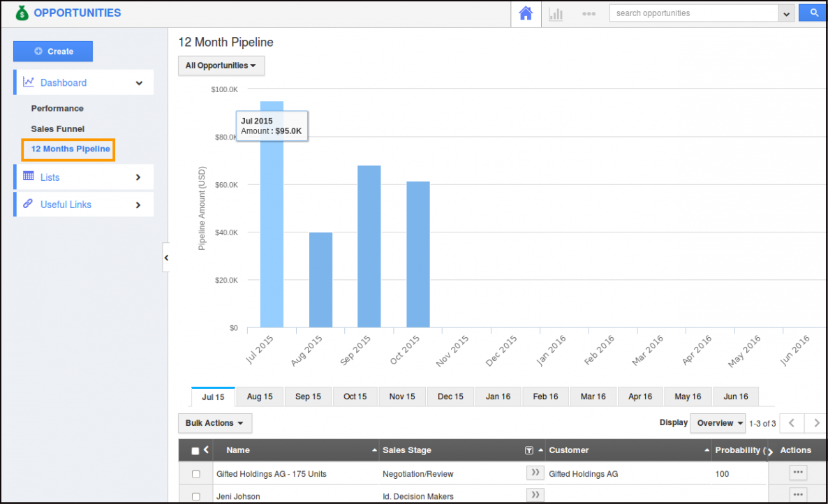The width and height of the screenshot is (828, 504).
Task: Select the Jeni Johson row checkbox
Action: [195, 496]
